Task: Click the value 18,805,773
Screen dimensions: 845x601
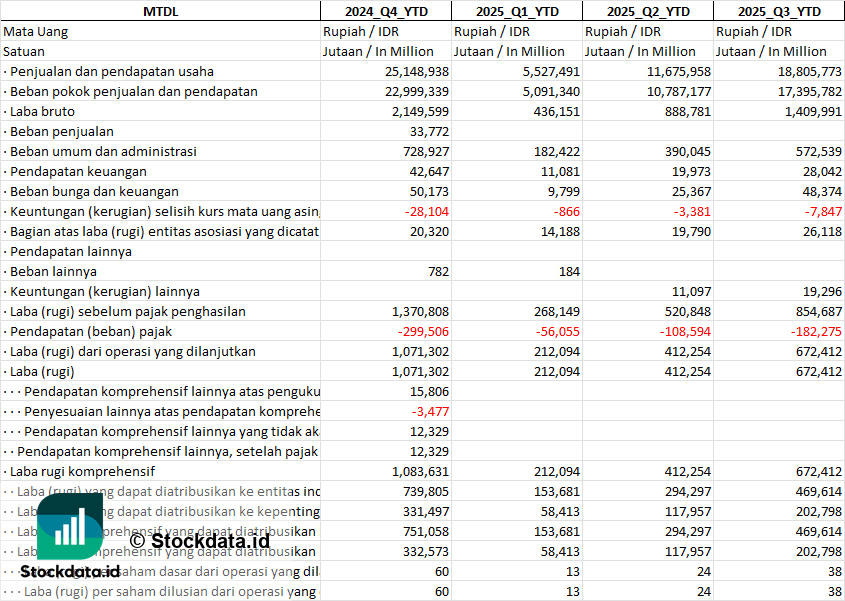Action: point(809,72)
